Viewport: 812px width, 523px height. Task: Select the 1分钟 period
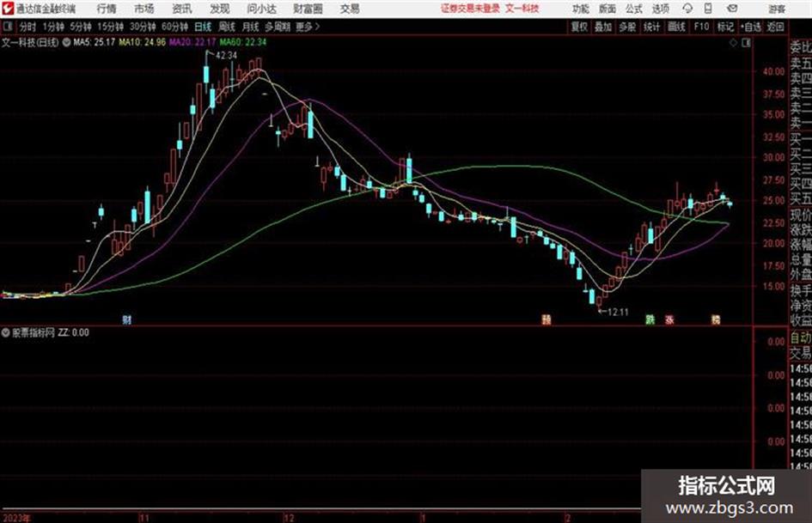(52, 27)
